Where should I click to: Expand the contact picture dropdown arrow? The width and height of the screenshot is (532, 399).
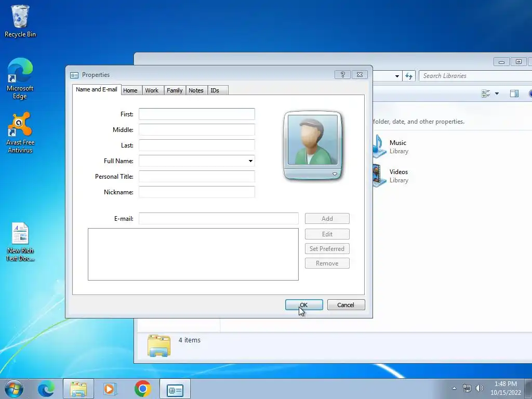click(x=335, y=174)
